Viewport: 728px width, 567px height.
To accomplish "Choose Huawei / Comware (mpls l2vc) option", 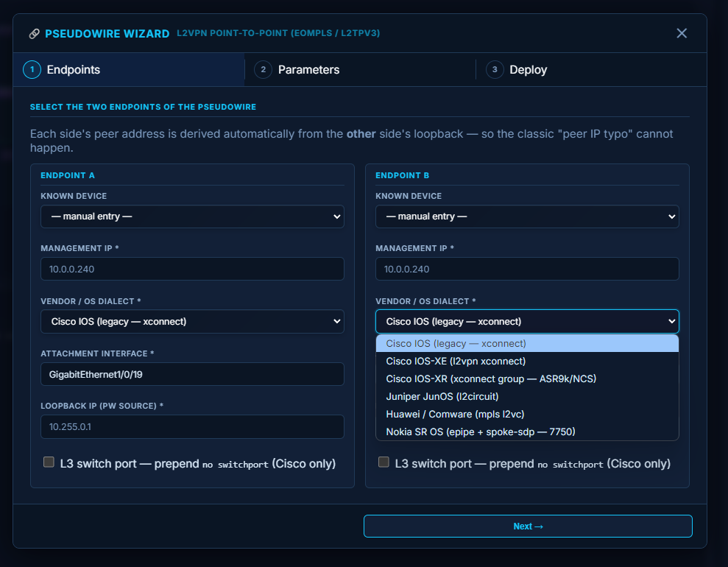I will 527,415.
